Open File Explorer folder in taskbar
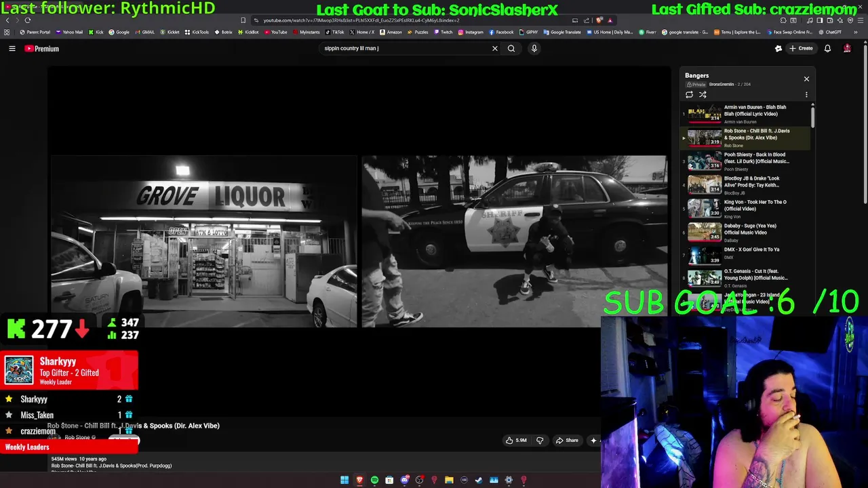 pyautogui.click(x=449, y=480)
